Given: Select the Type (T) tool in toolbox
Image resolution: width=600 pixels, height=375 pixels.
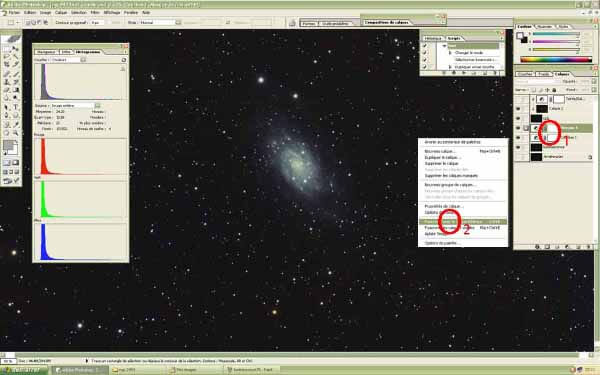Looking at the screenshot, I should coord(16,107).
